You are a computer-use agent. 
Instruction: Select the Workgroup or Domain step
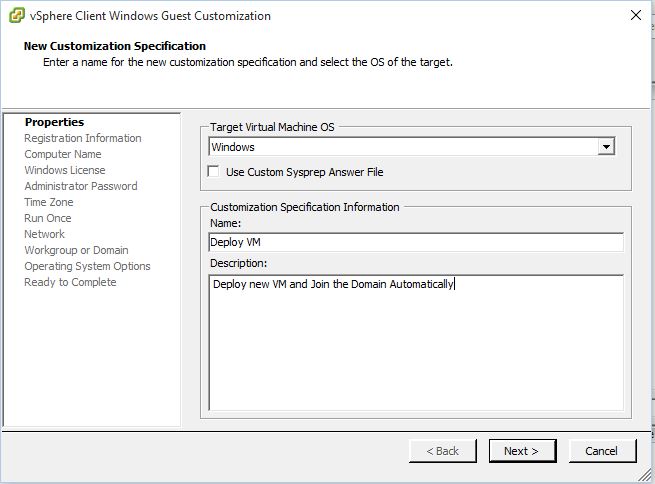(76, 250)
